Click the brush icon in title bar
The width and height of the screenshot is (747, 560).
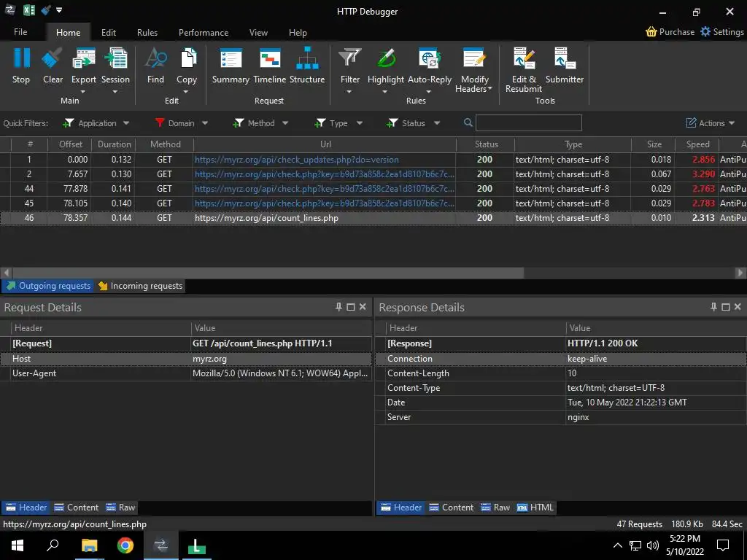[46, 10]
